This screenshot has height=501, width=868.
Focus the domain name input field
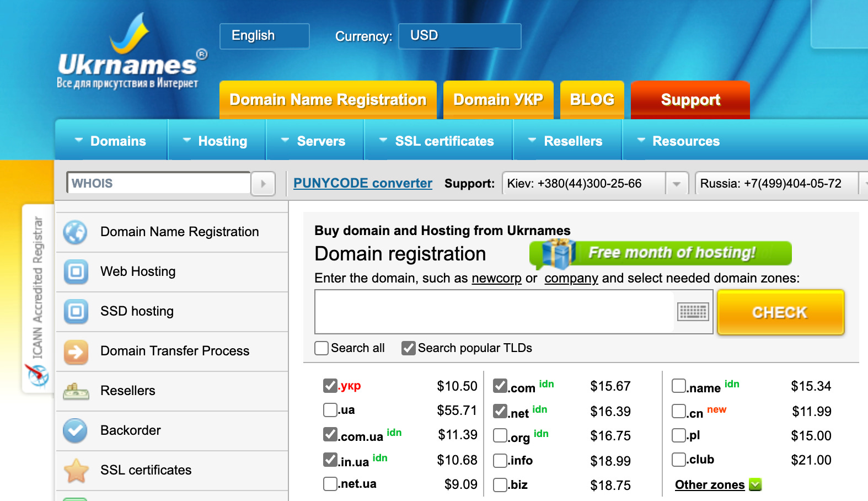click(x=495, y=312)
